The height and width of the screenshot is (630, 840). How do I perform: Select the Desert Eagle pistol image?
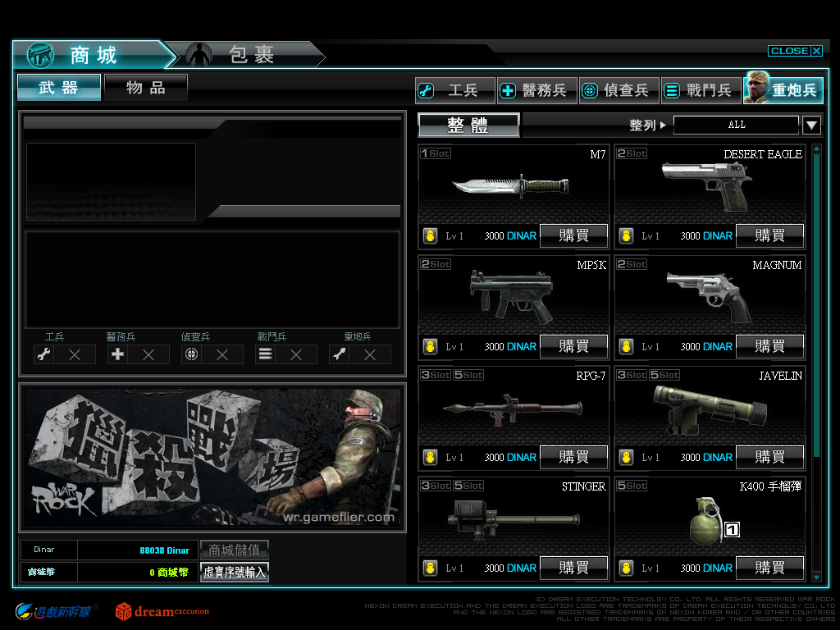pyautogui.click(x=706, y=186)
